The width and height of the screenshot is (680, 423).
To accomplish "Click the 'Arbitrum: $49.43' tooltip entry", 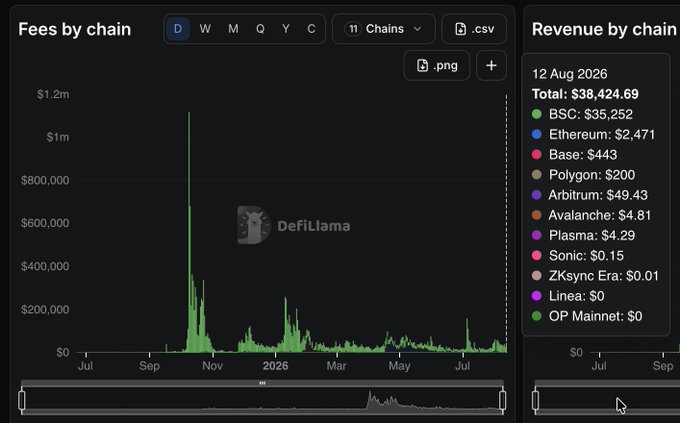I will 598,195.
